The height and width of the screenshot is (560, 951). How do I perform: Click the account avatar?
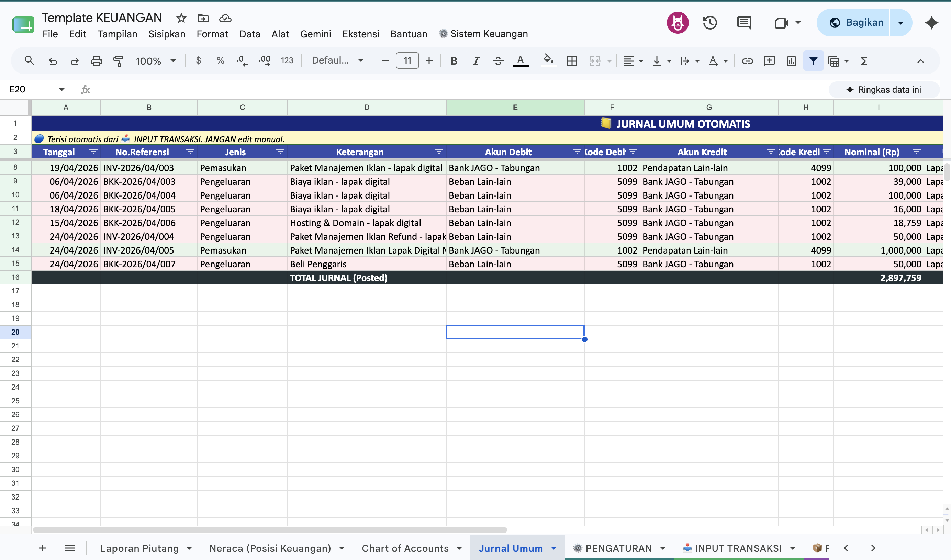coord(678,23)
